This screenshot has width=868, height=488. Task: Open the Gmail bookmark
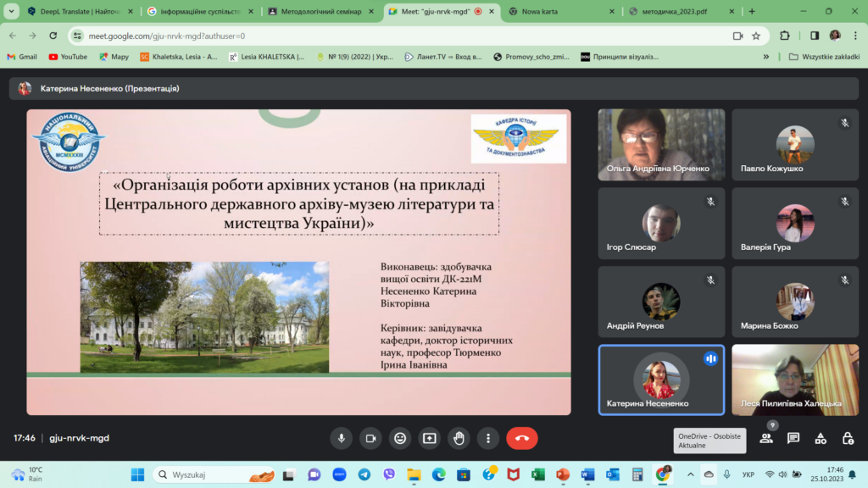coord(22,57)
